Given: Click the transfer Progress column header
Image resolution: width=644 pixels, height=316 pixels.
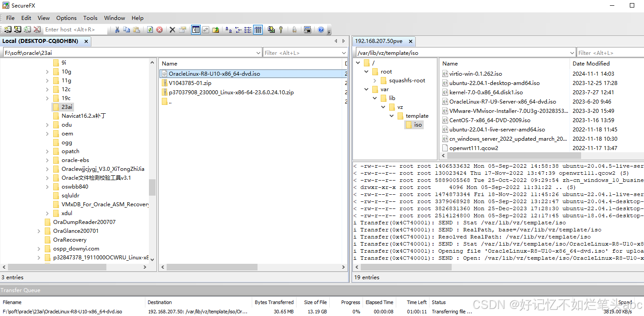Looking at the screenshot, I should coord(350,302).
